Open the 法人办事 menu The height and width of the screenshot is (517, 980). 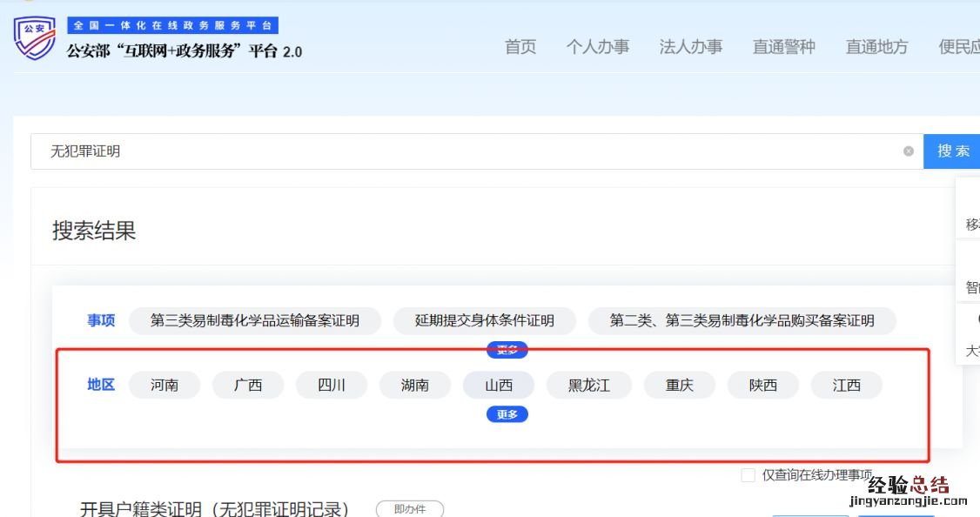(691, 47)
